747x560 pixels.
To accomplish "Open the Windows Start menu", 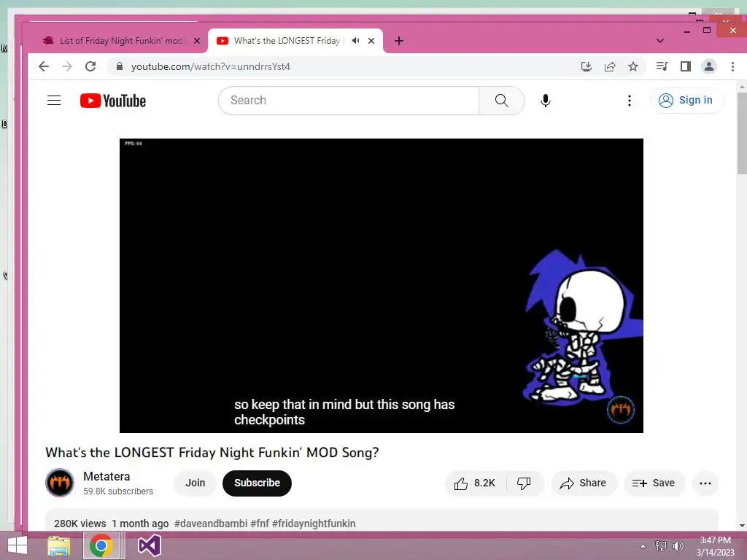I will click(18, 545).
